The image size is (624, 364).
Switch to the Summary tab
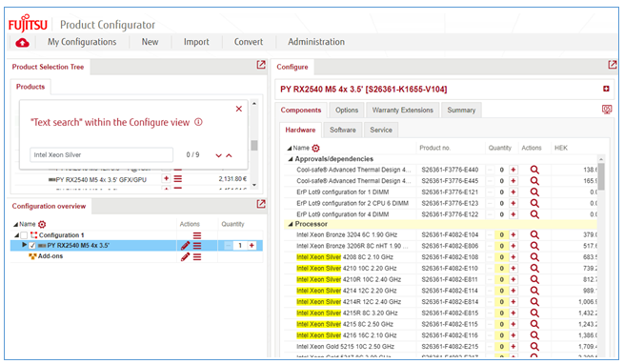461,110
